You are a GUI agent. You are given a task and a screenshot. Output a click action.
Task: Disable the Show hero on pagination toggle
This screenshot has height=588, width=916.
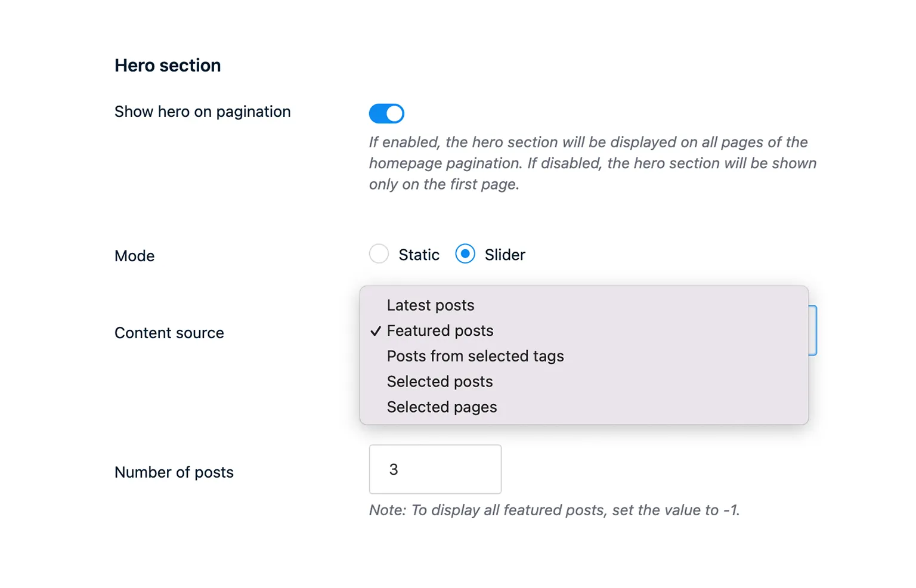[386, 113]
